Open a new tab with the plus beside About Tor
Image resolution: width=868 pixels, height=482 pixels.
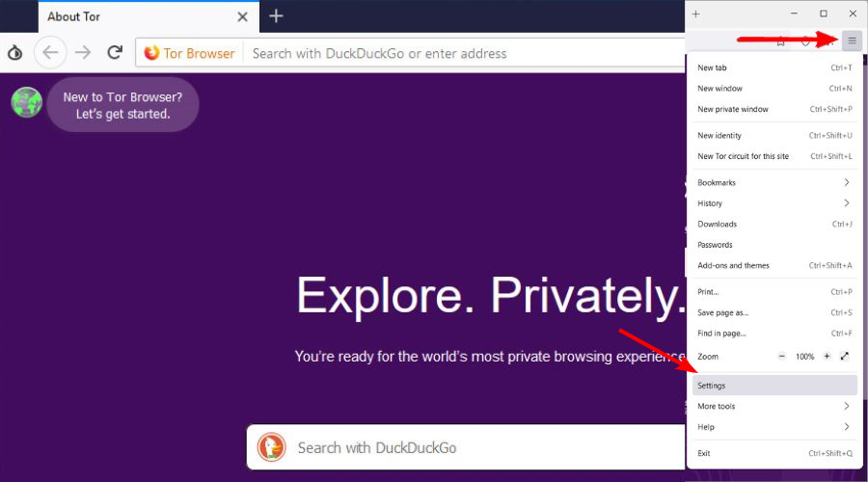276,16
